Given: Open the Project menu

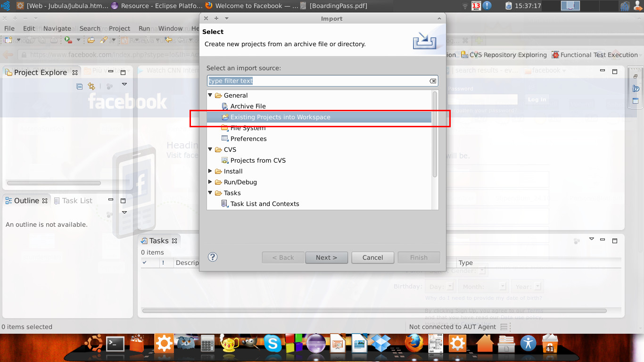Looking at the screenshot, I should pyautogui.click(x=119, y=28).
